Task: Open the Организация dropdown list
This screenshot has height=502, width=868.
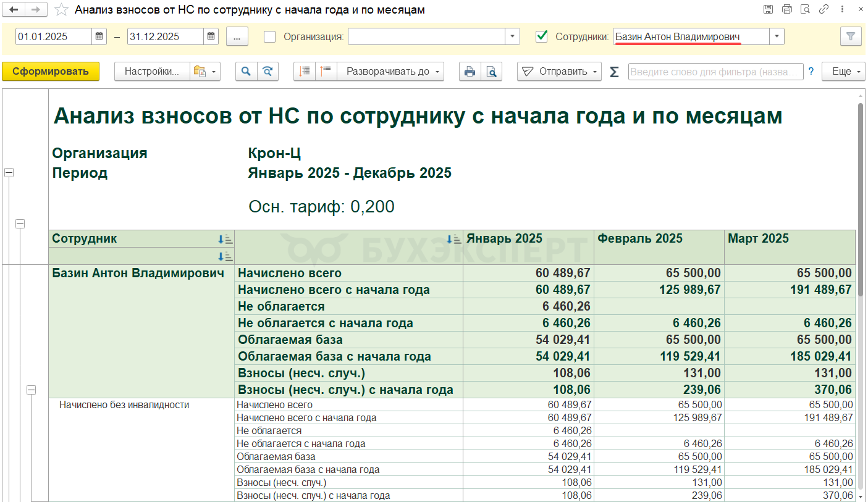Action: coord(512,36)
